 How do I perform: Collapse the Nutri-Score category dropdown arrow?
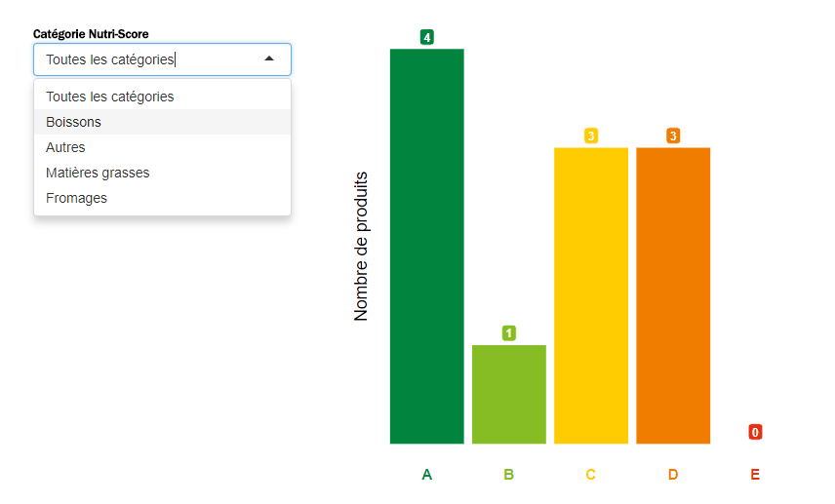[x=269, y=59]
